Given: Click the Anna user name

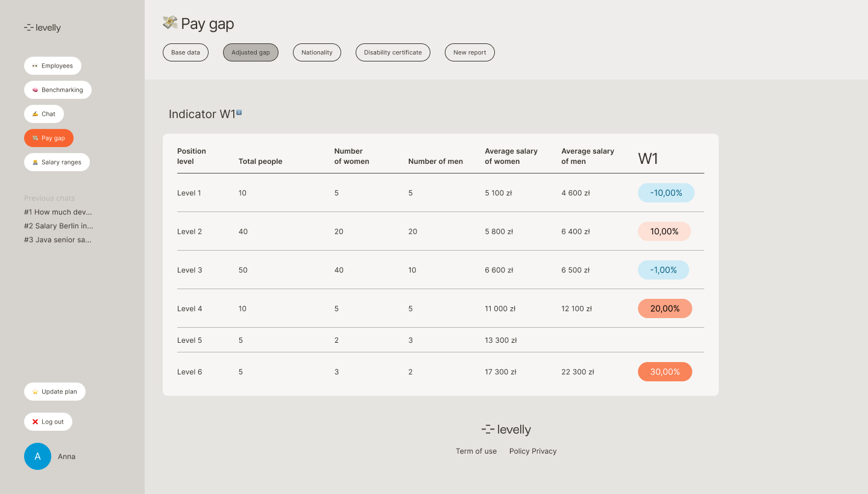Looking at the screenshot, I should point(67,457).
